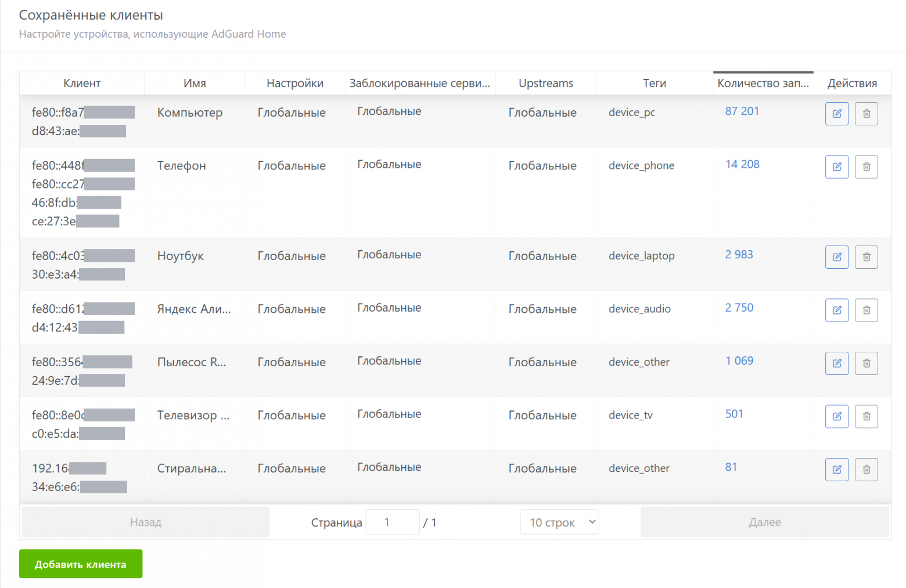
Task: Delete the Компьютер client entry
Action: [x=866, y=114]
